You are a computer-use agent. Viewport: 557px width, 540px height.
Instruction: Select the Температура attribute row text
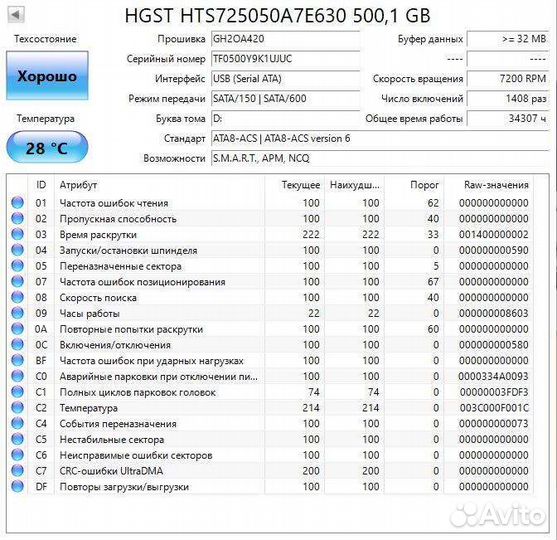[x=88, y=408]
